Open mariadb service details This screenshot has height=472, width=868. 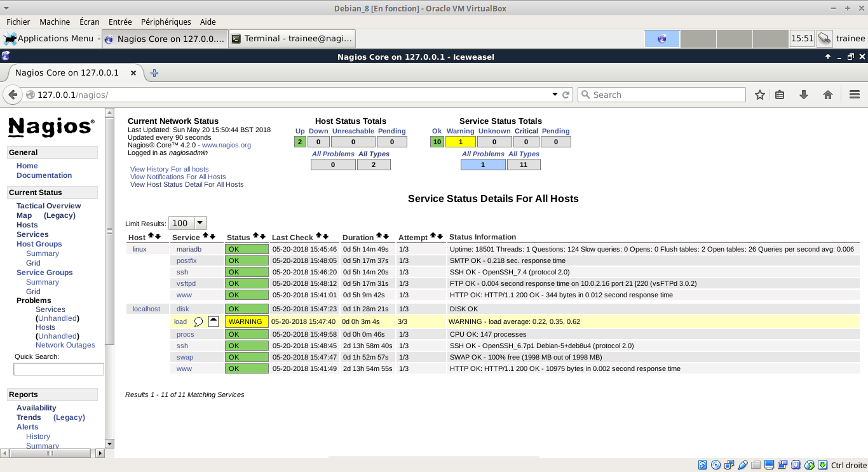(189, 249)
